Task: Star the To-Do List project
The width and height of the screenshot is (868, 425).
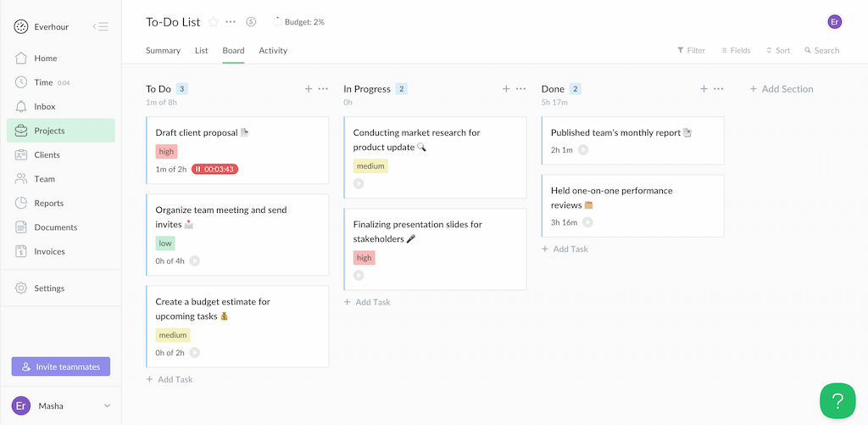Action: (213, 22)
